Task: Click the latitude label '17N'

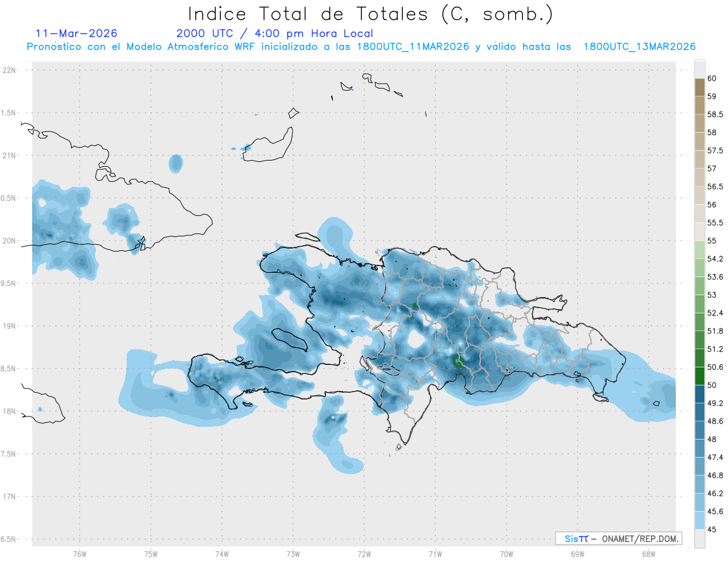Action: click(10, 497)
